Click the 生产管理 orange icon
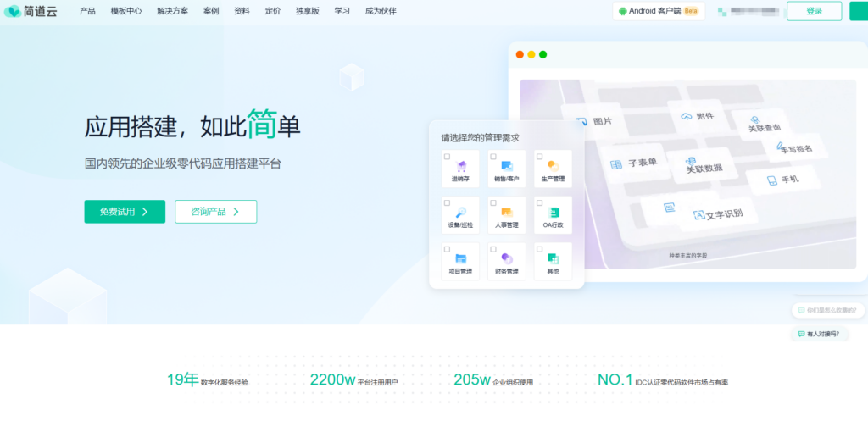 (553, 166)
